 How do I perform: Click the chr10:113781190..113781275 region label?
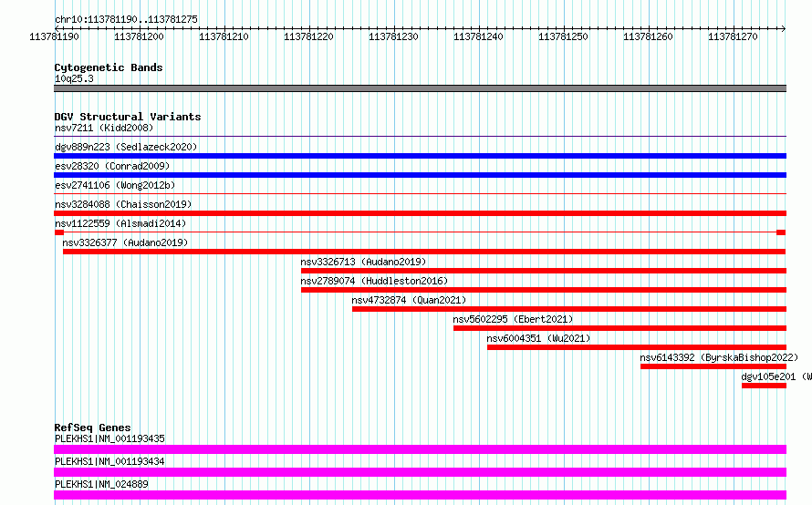click(x=126, y=19)
